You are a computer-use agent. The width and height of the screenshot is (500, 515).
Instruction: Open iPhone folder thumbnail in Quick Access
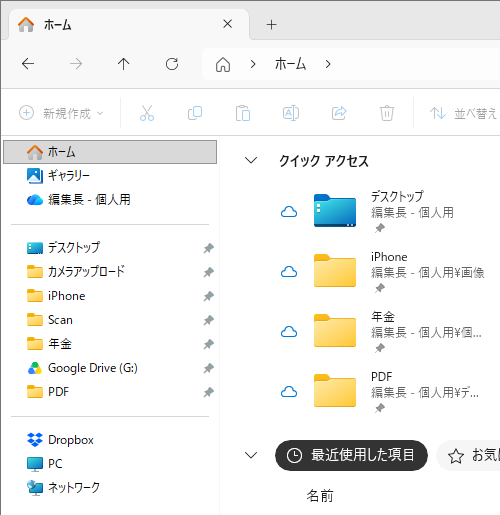click(x=335, y=270)
